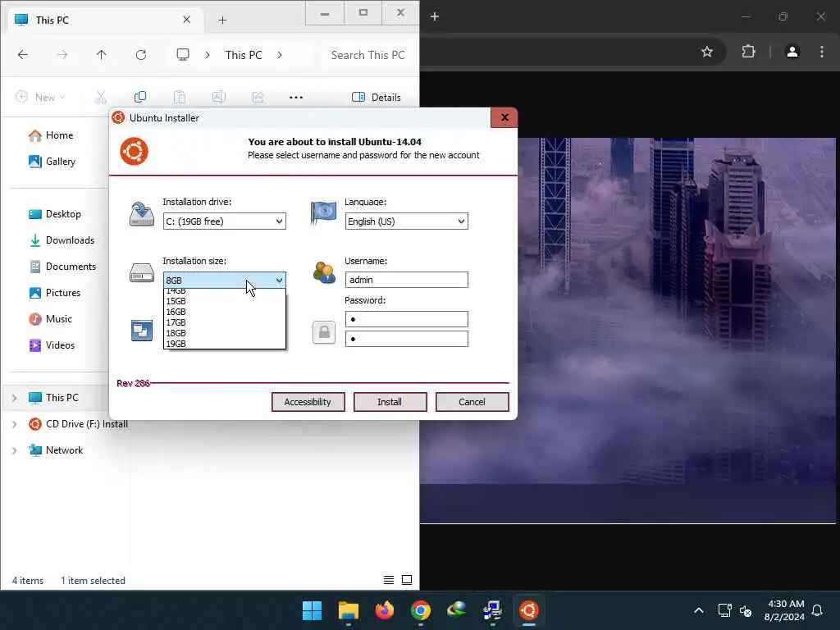Open Windows Start menu
The width and height of the screenshot is (840, 630).
312,610
